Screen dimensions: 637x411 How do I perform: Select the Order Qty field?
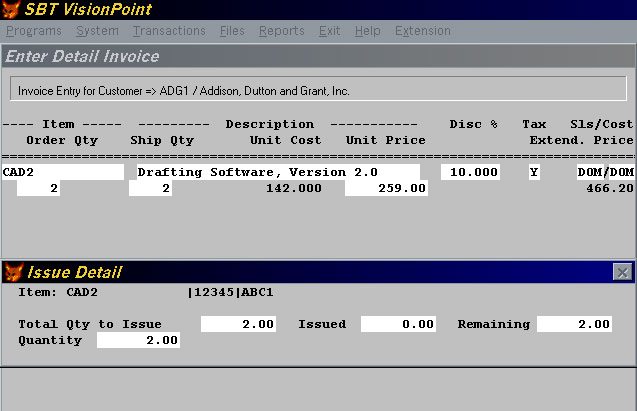pos(38,188)
